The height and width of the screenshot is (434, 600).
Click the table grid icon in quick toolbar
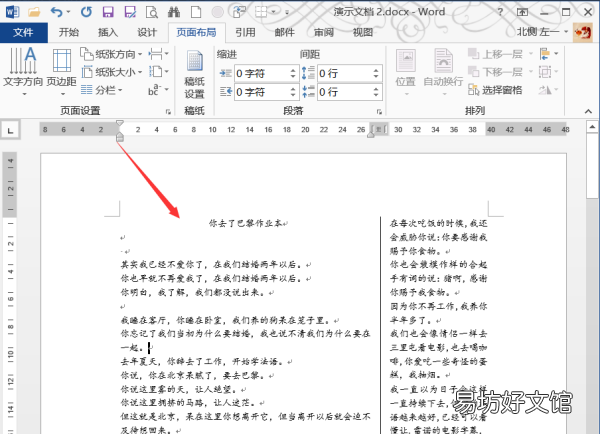261,12
